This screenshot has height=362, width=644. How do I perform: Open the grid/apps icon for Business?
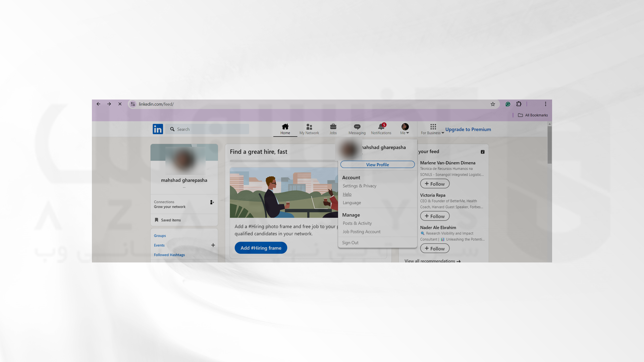point(433,127)
